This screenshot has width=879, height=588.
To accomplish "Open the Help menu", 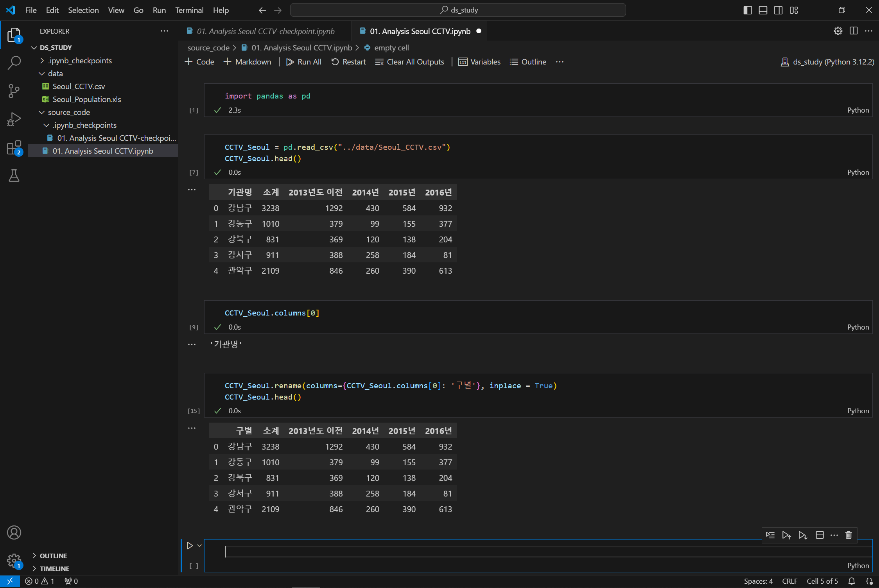I will [x=221, y=10].
